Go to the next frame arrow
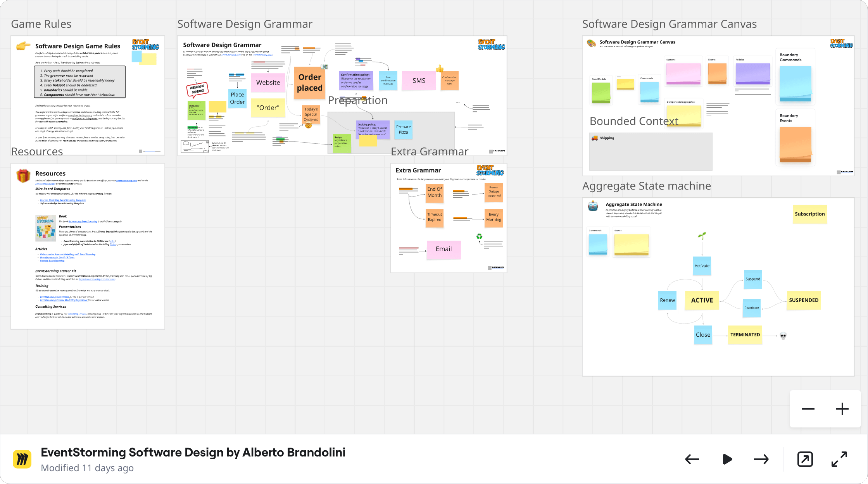868x484 pixels. point(761,460)
